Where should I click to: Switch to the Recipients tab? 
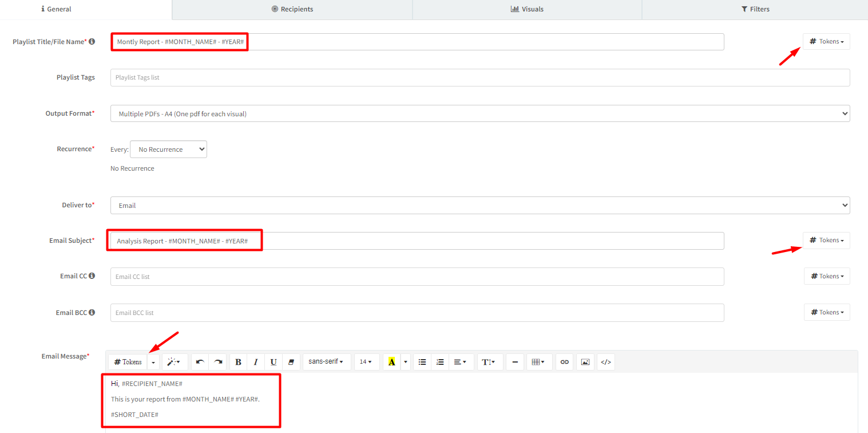(x=292, y=9)
